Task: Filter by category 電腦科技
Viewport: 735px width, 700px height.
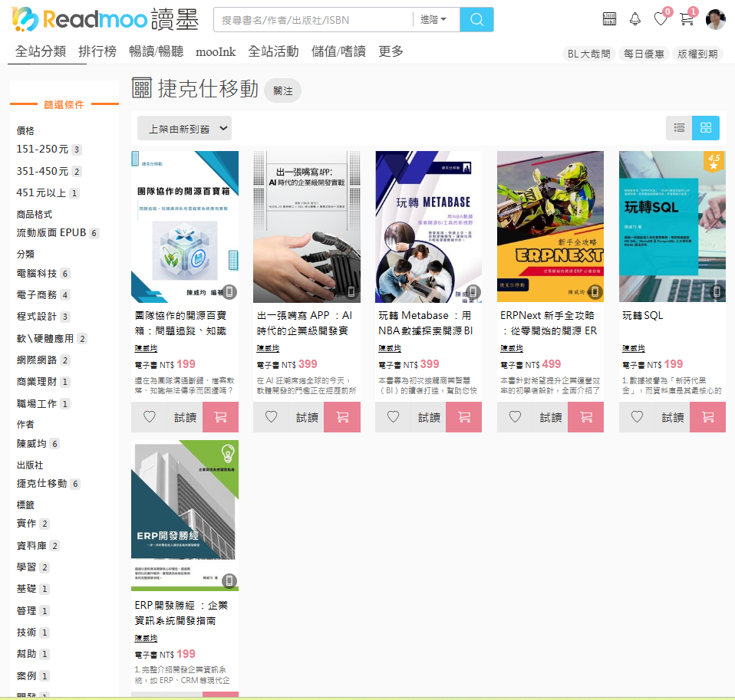Action: (x=43, y=273)
